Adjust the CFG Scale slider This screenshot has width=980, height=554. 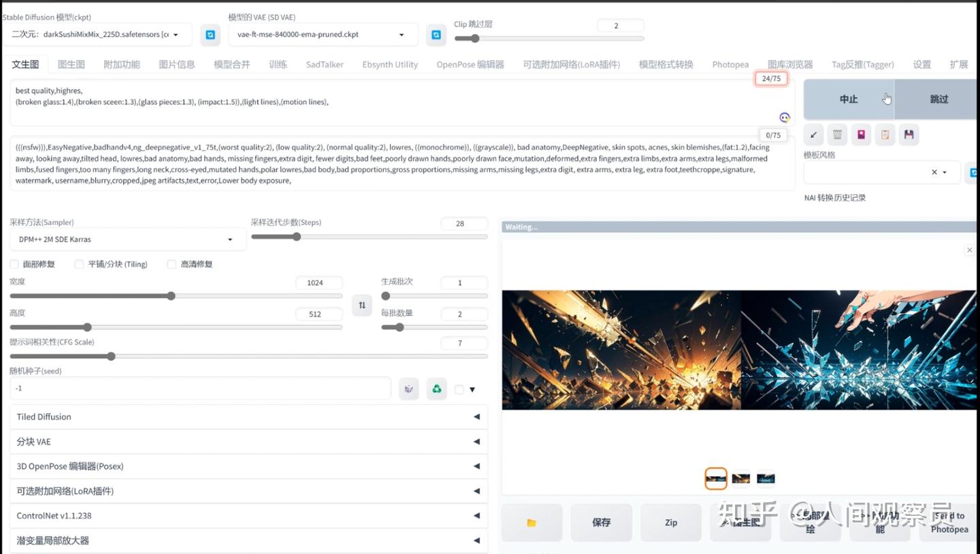click(248, 356)
